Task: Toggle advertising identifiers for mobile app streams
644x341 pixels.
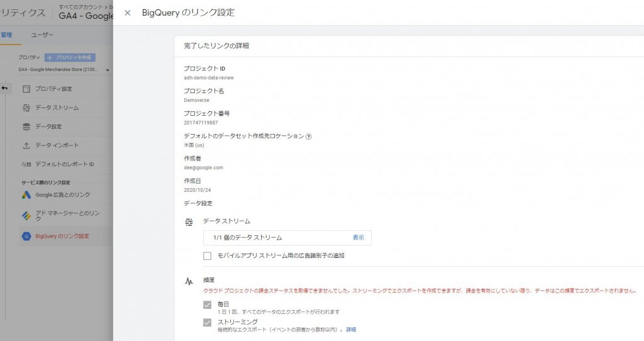Action: pyautogui.click(x=208, y=256)
